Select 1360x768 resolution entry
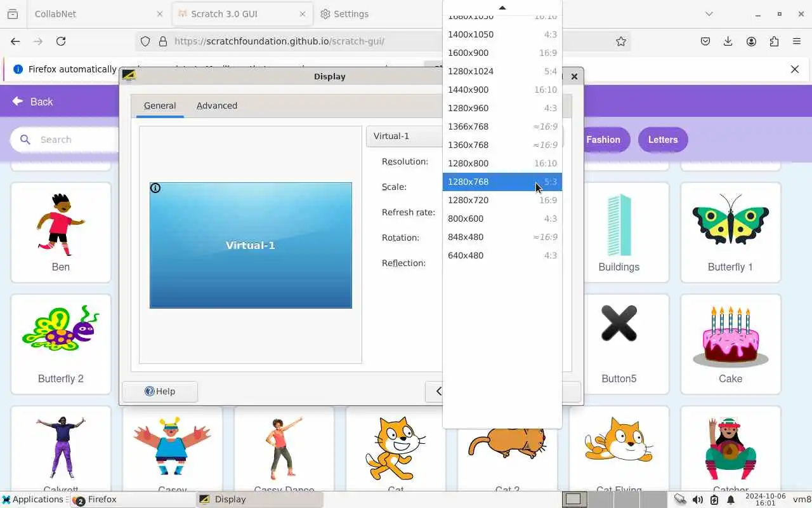The height and width of the screenshot is (508, 812). coord(502,145)
